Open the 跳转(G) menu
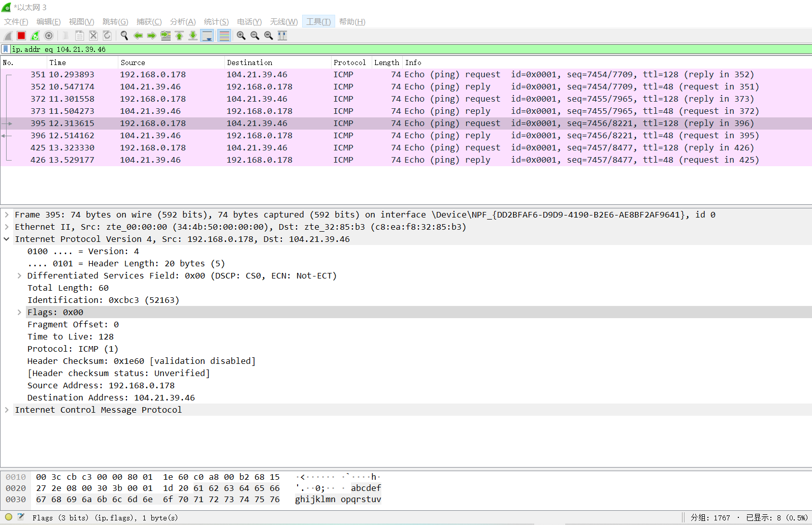The image size is (812, 525). 115,22
